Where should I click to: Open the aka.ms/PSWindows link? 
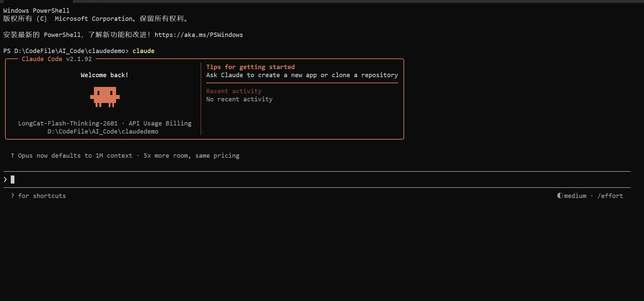(199, 35)
